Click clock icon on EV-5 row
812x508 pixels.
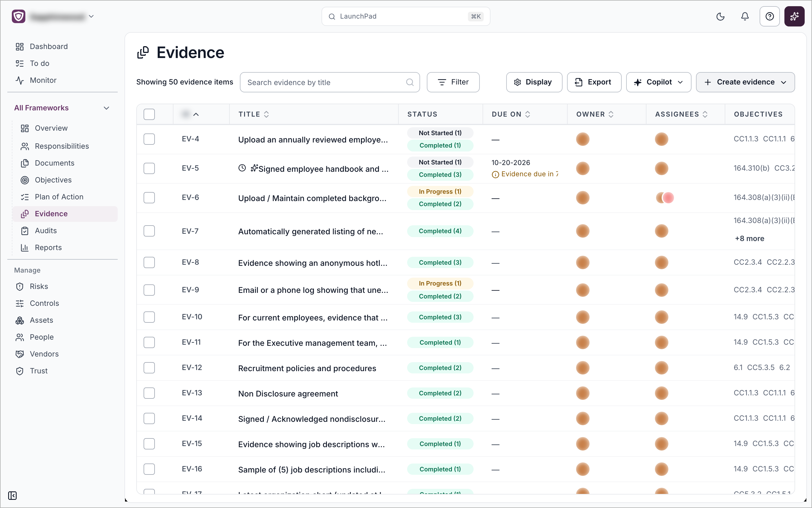[x=242, y=168]
